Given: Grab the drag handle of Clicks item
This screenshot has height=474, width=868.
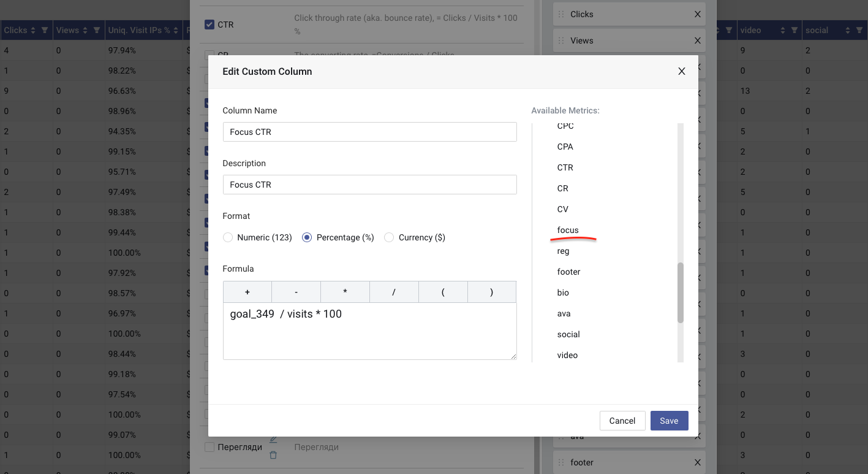Looking at the screenshot, I should 560,14.
